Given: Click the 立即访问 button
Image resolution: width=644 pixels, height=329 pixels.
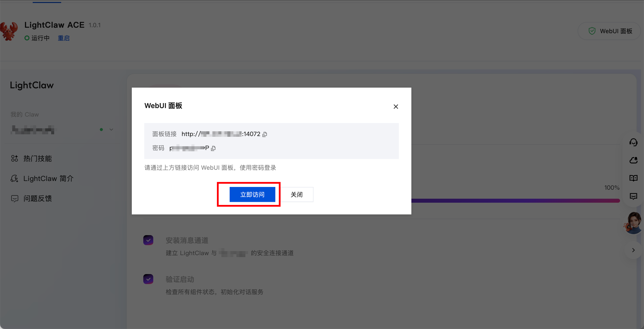Looking at the screenshot, I should coord(252,194).
